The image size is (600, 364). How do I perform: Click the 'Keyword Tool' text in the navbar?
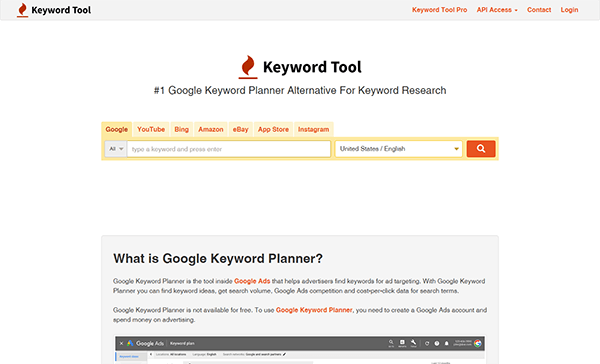(x=61, y=10)
